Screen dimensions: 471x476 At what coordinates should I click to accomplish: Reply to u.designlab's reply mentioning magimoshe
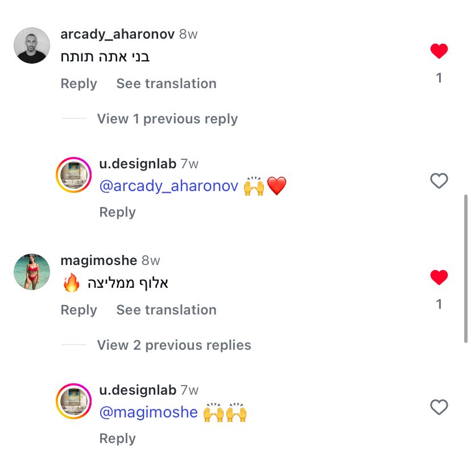tap(117, 438)
